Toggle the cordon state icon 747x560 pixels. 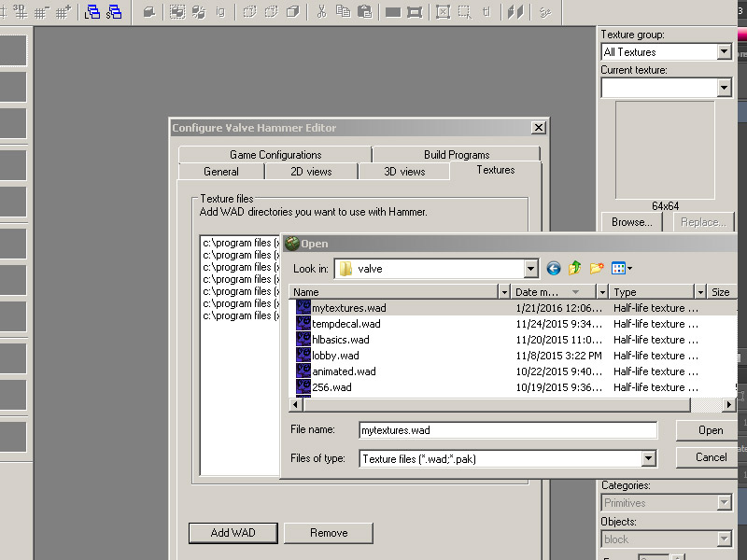point(393,11)
